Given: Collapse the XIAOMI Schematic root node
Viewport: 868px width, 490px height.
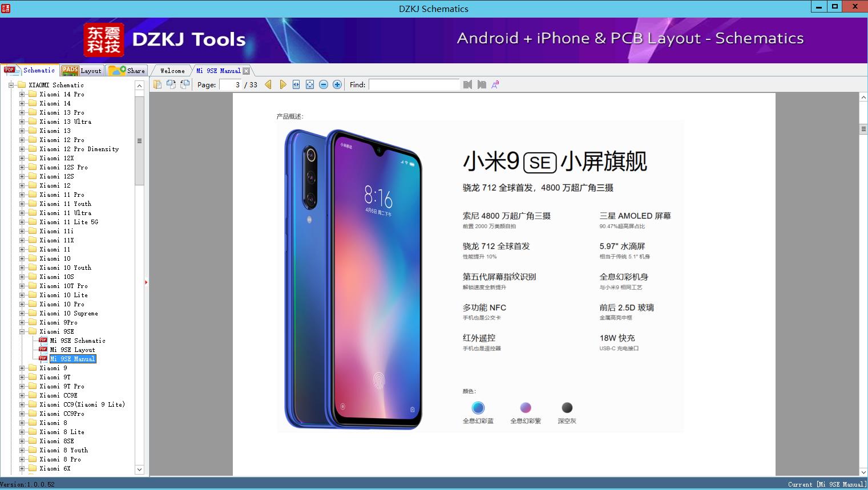Looking at the screenshot, I should (11, 85).
